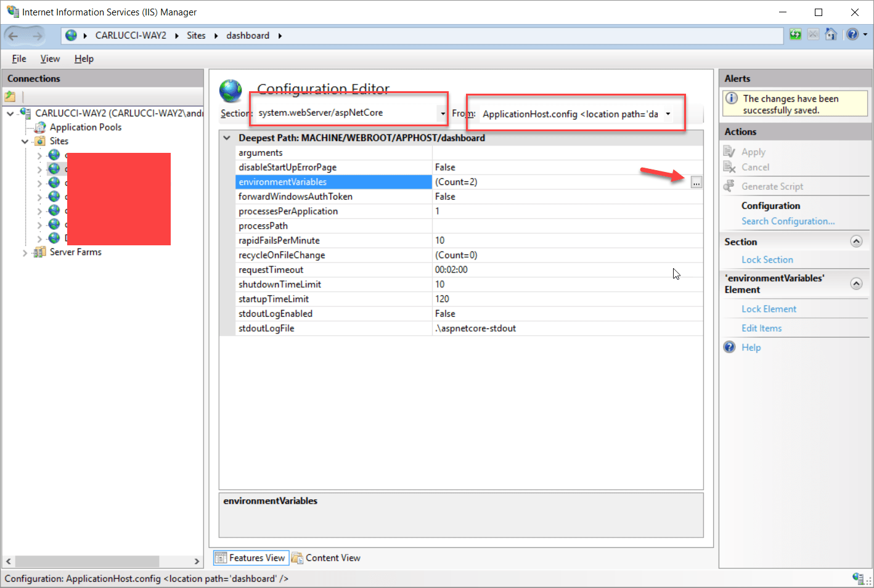Click the information icon in the Alerts box

[732, 99]
